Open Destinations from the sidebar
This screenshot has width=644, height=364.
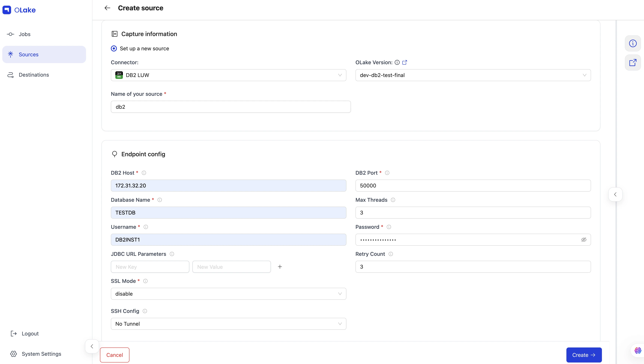point(34,75)
